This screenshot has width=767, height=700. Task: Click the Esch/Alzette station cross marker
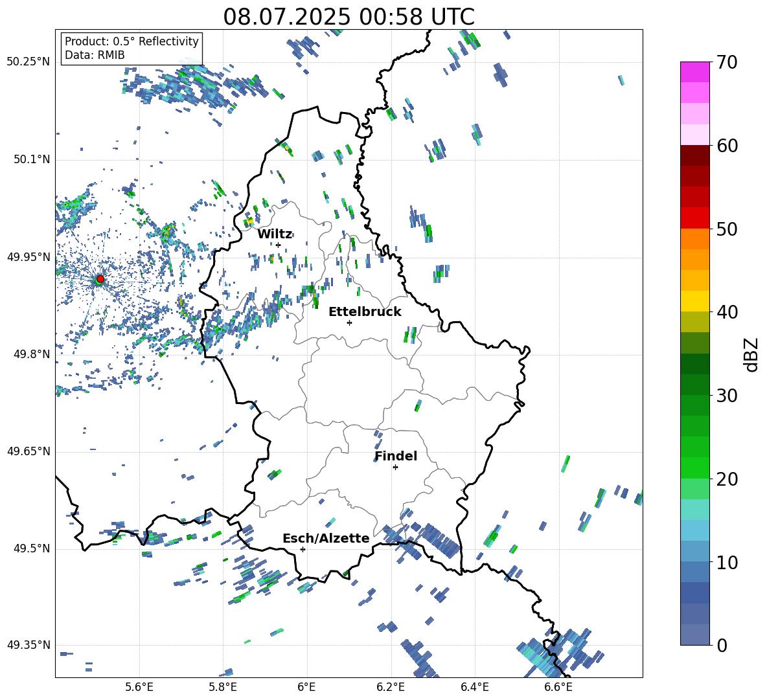coord(303,549)
